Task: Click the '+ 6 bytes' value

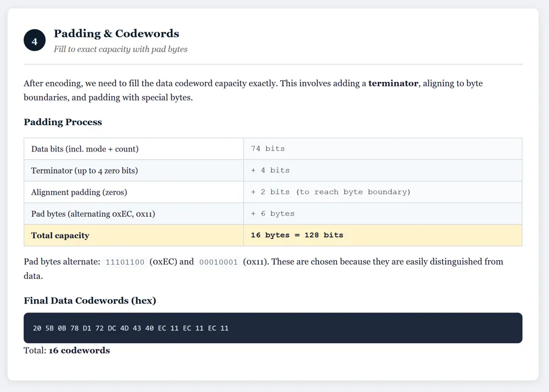Action: pos(273,214)
